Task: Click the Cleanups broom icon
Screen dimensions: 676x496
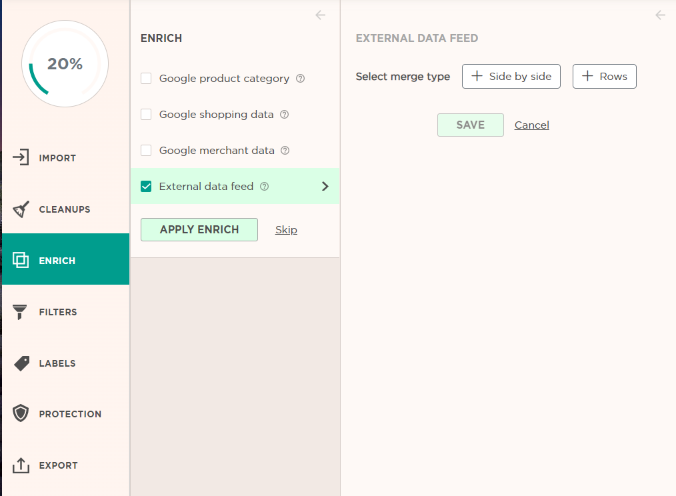Action: click(21, 209)
